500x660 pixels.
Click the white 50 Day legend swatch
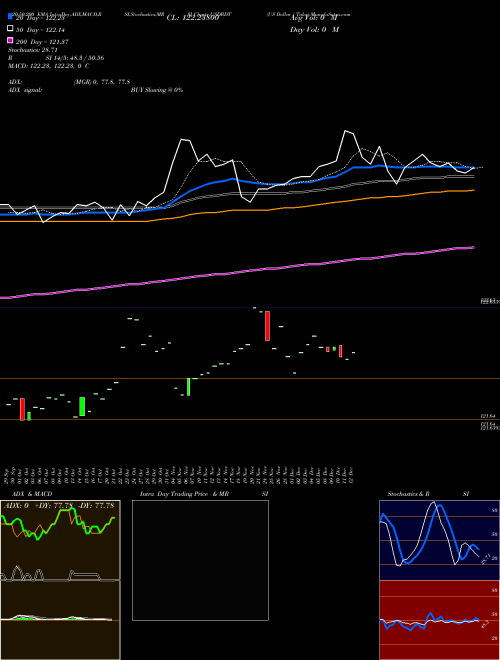pos(10,29)
